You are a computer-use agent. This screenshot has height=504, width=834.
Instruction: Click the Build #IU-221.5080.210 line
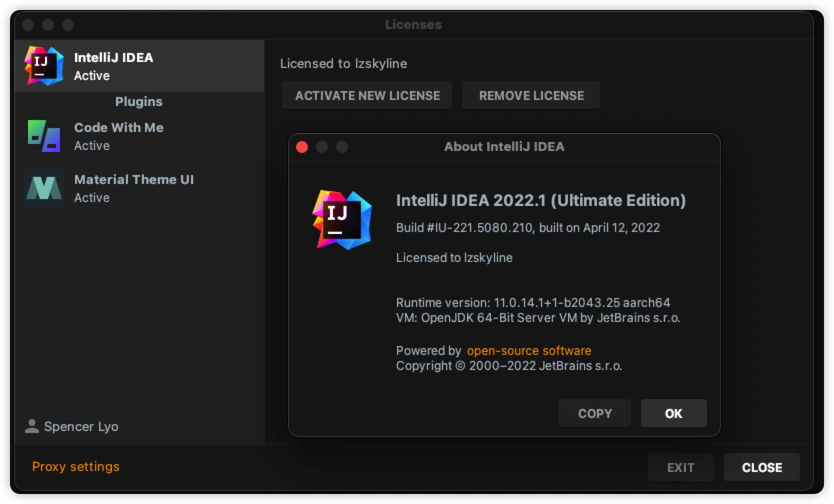tap(527, 227)
